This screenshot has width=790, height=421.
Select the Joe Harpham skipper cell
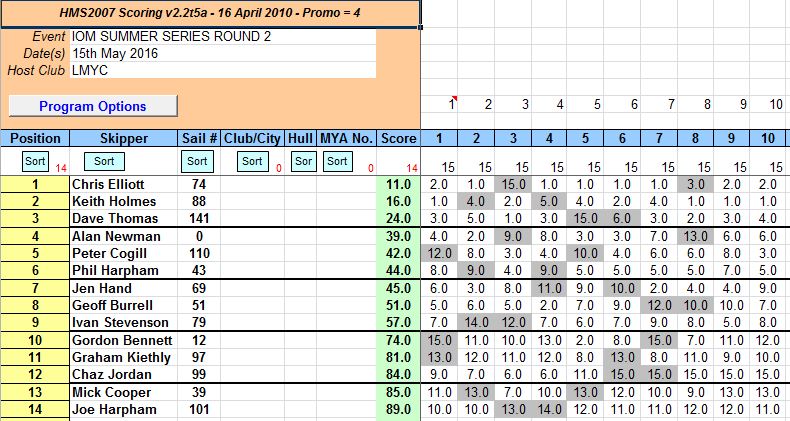[123, 409]
